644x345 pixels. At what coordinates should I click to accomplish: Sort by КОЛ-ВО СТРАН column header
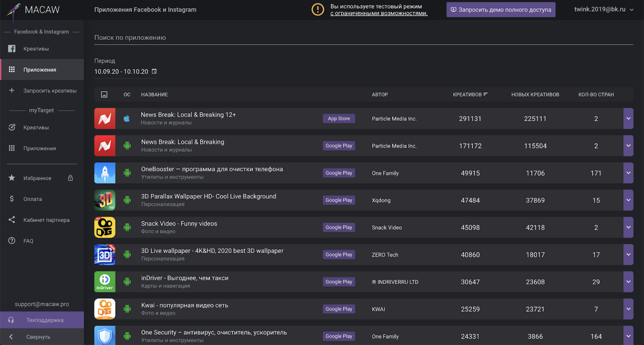[x=596, y=95]
